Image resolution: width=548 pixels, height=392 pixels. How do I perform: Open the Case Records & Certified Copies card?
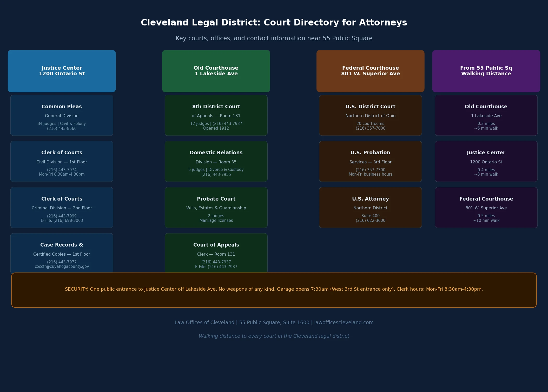coord(62,253)
